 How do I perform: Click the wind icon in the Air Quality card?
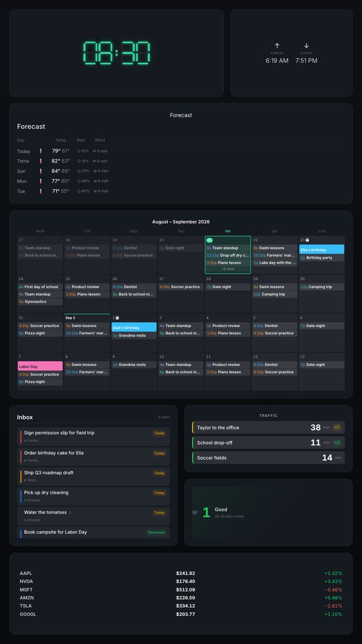[195, 512]
